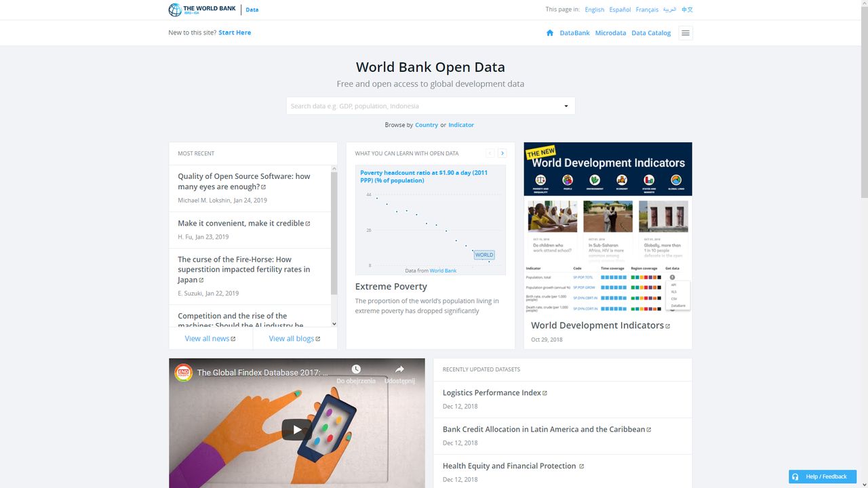Open Competition and the rise of machines article
This screenshot has width=868, height=488.
pyautogui.click(x=241, y=321)
